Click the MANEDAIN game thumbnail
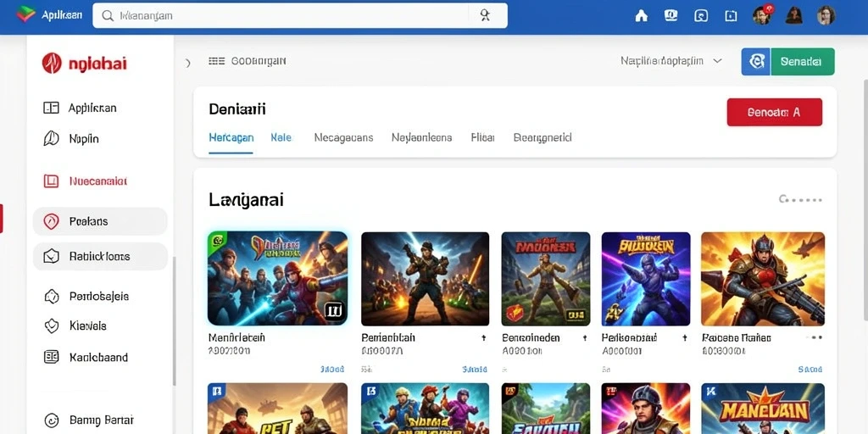Screen dimensions: 868x434 pos(763,409)
